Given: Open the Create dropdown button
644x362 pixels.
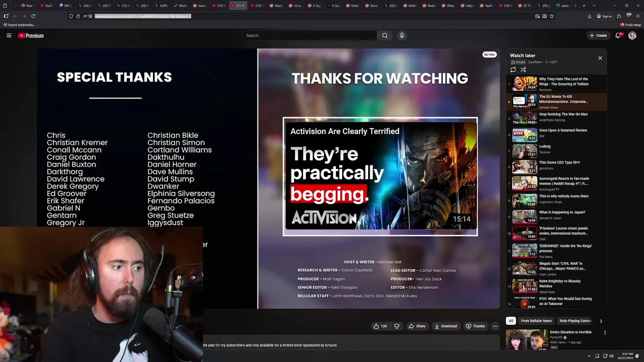Looking at the screenshot, I should coord(598,36).
